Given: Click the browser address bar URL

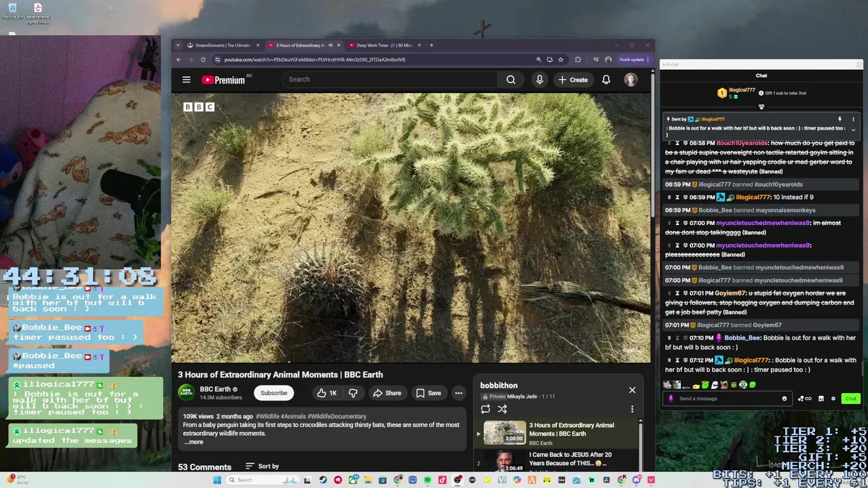Looking at the screenshot, I should pyautogui.click(x=315, y=60).
